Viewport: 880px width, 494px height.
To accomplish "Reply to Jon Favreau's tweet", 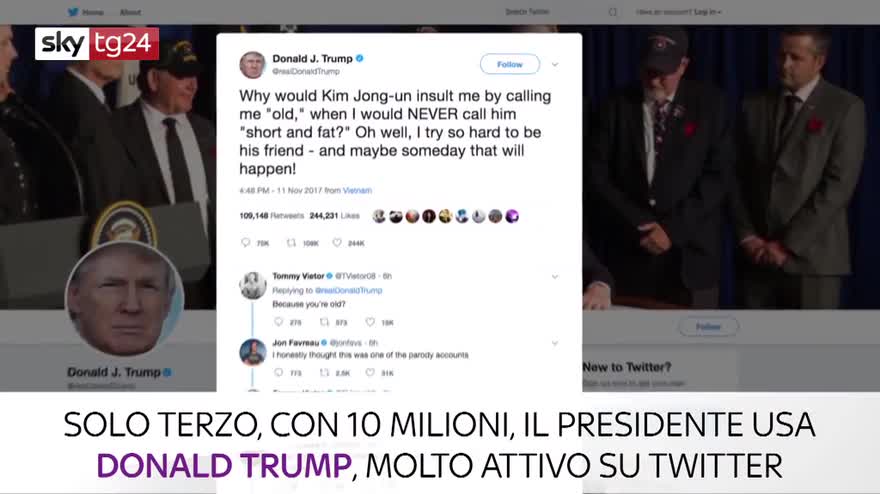I will (278, 372).
